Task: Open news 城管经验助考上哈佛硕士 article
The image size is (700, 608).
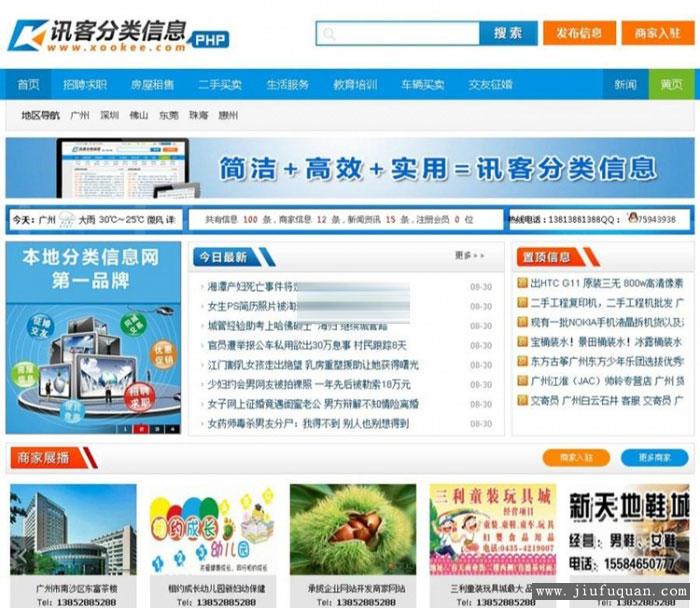Action: click(x=297, y=326)
